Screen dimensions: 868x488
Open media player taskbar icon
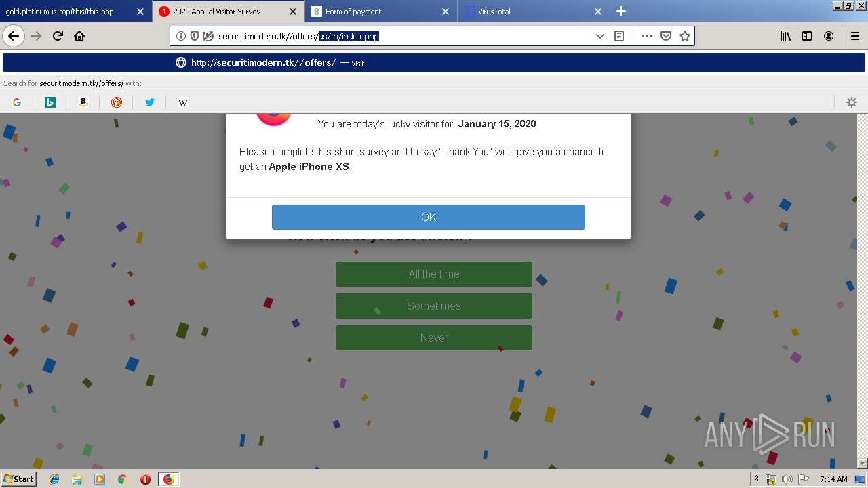point(100,479)
